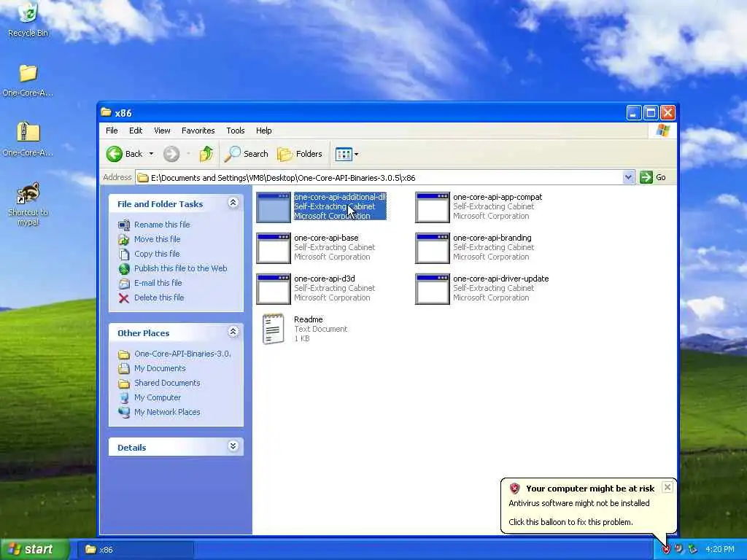Click the taskbar clock showing 4:20 PM

[720, 550]
